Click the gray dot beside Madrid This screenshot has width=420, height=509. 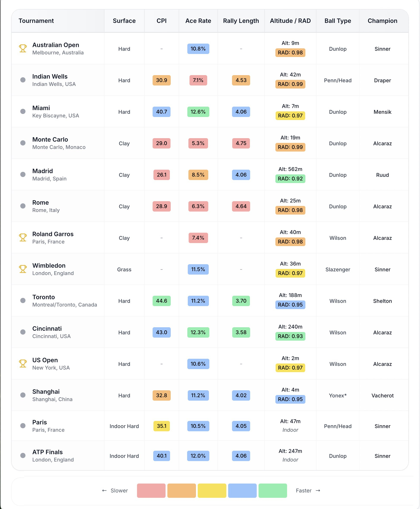tap(23, 174)
